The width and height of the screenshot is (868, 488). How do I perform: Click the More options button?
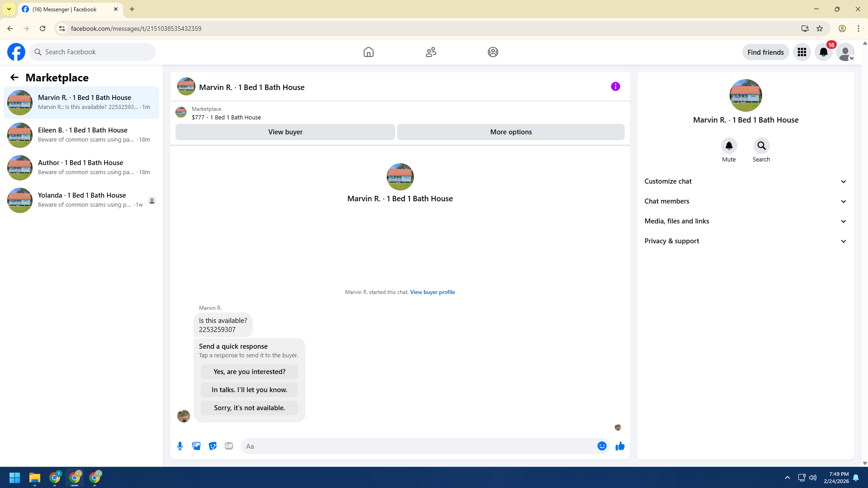coord(511,132)
